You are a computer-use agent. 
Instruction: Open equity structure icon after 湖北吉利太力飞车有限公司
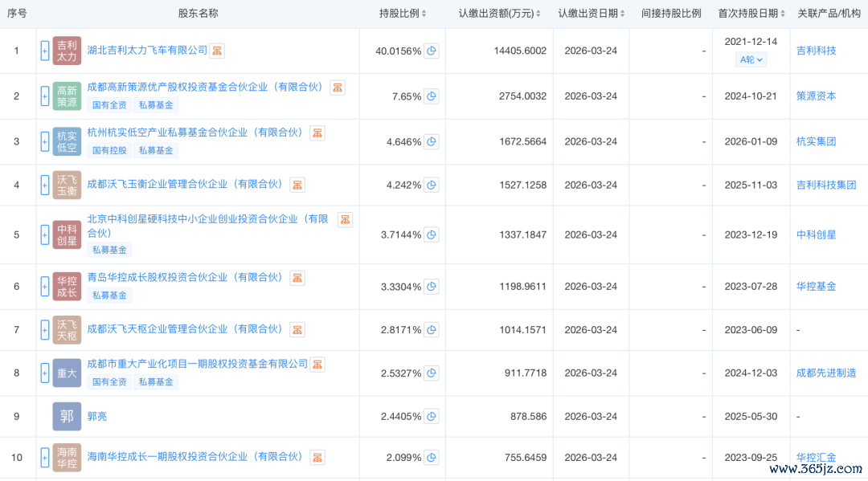coord(217,51)
